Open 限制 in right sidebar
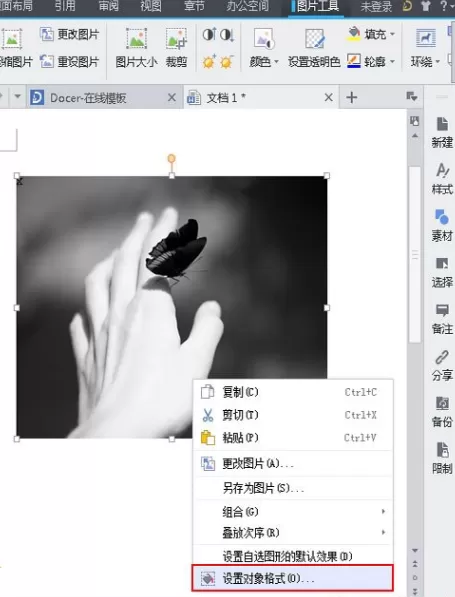The image size is (455, 597). pyautogui.click(x=442, y=458)
